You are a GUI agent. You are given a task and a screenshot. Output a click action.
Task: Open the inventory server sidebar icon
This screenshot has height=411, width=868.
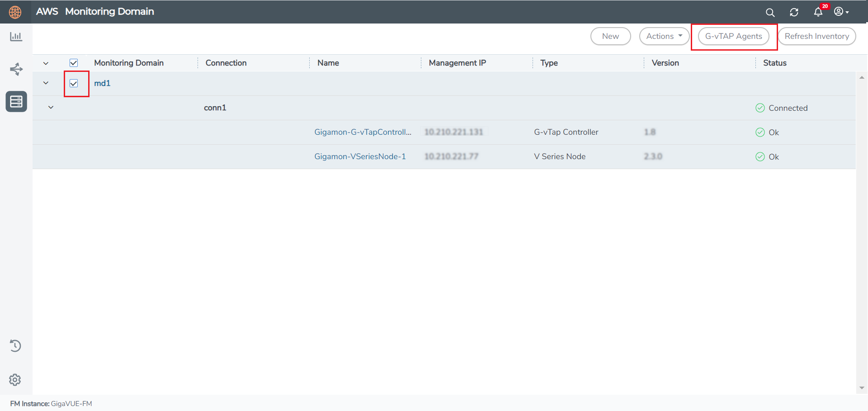(x=16, y=102)
